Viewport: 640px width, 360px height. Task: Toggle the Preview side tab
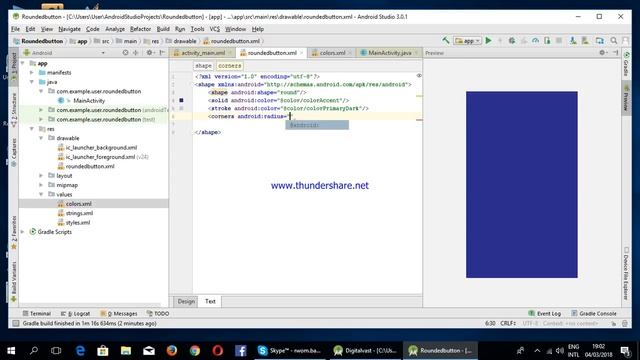(626, 97)
